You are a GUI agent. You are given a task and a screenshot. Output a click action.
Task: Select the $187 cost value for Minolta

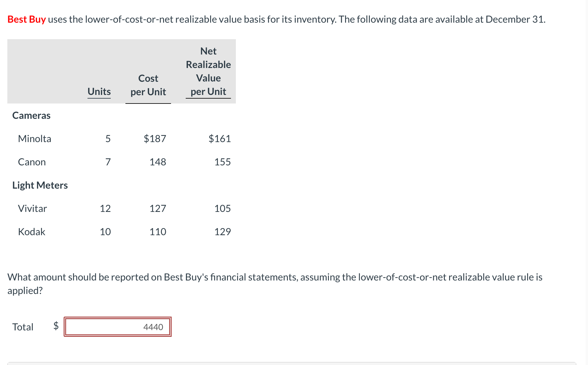[155, 138]
